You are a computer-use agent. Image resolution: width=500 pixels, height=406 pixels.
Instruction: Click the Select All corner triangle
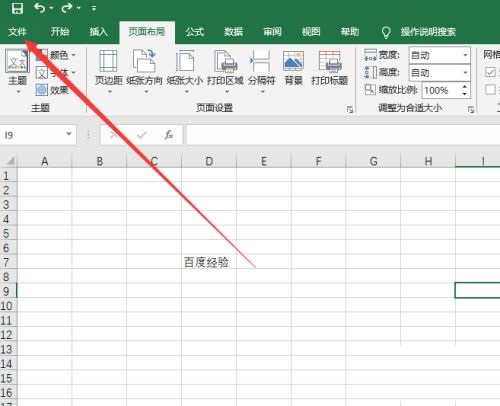click(x=9, y=161)
